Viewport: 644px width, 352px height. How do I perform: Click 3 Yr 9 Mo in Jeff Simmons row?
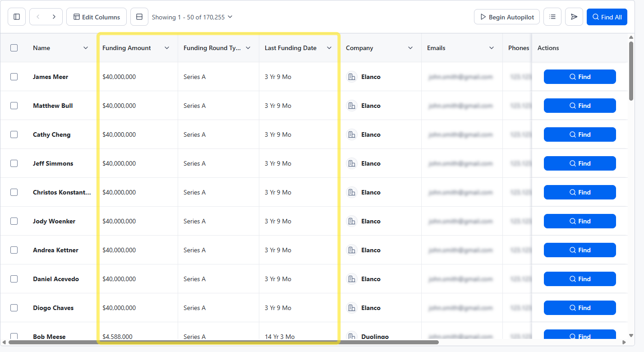point(278,163)
